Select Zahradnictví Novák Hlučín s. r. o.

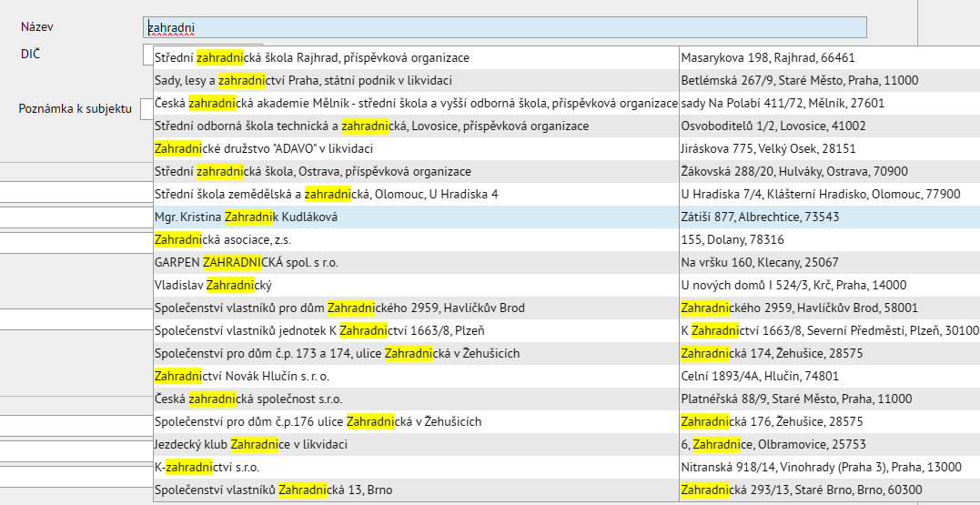[x=242, y=376]
